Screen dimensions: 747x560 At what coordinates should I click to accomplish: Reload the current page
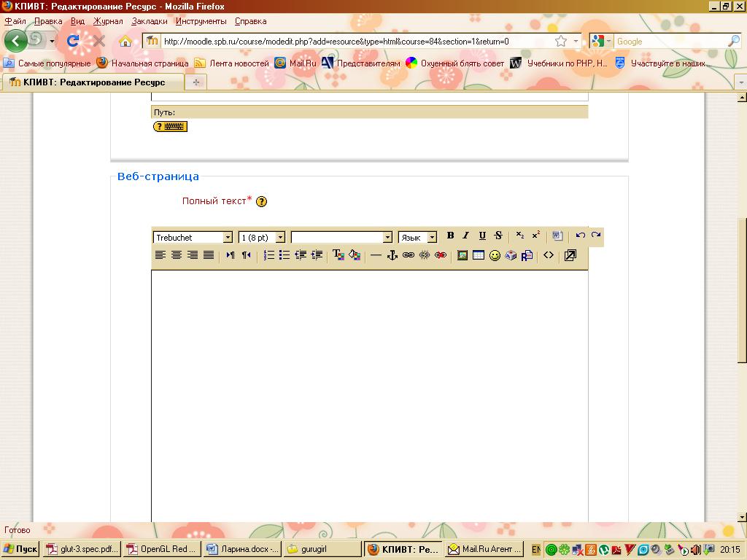tap(72, 41)
